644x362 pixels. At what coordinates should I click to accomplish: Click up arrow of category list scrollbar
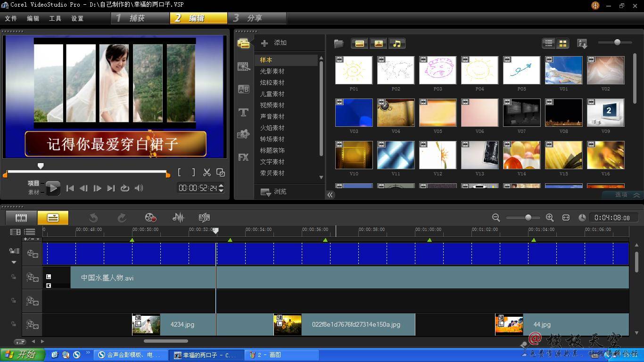pyautogui.click(x=322, y=58)
